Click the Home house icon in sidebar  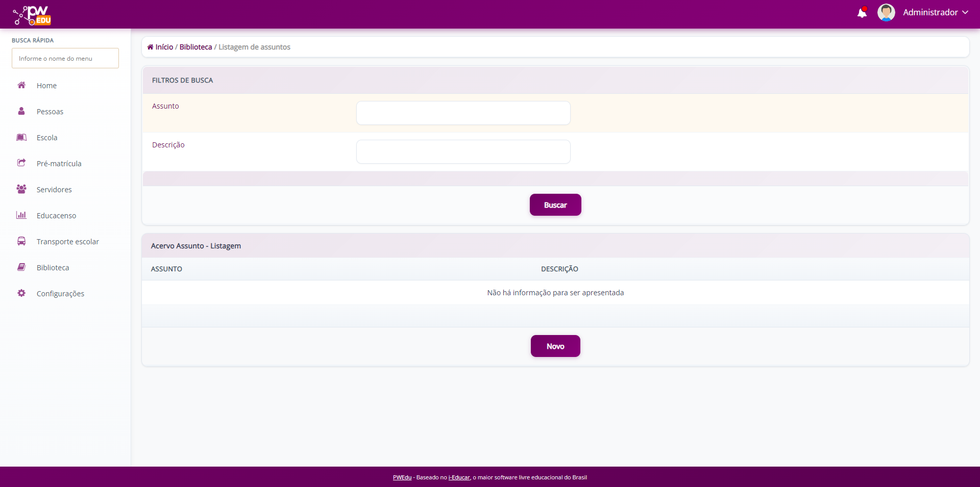coord(21,85)
